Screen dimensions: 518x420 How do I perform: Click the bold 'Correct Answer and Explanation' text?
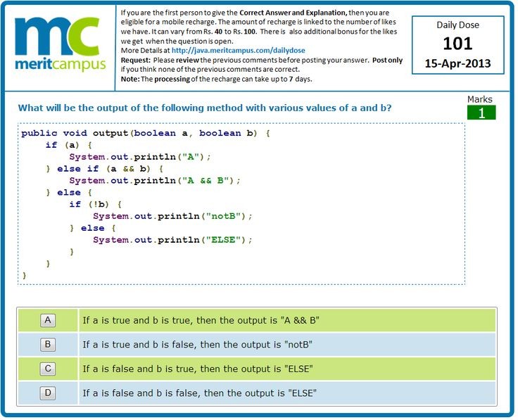tap(291, 13)
